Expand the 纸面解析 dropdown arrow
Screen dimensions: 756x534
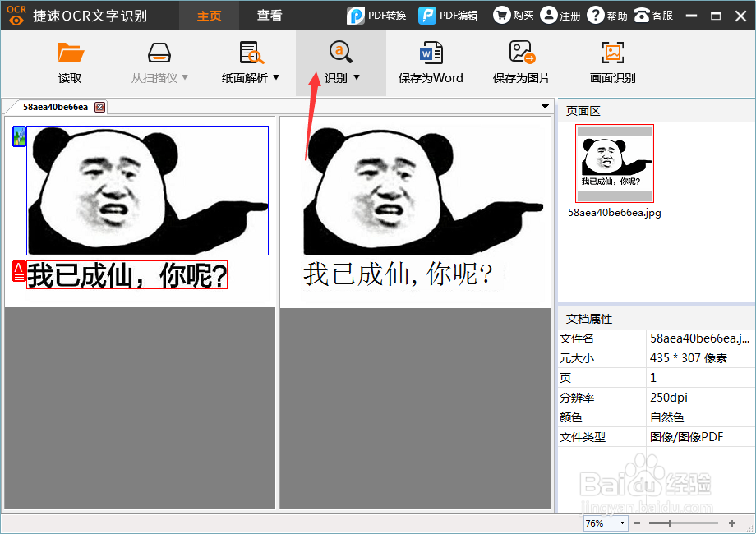(x=276, y=77)
